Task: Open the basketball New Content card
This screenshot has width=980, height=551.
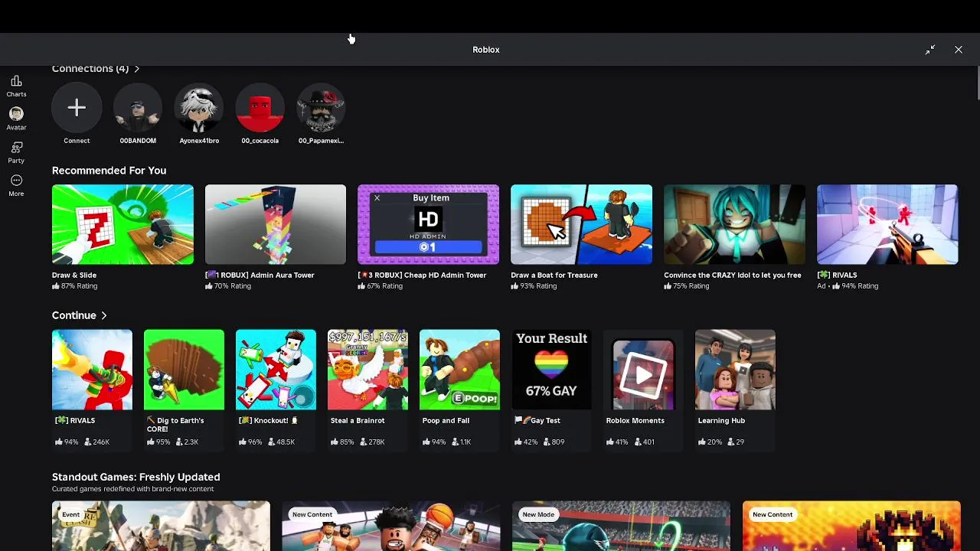Action: [x=391, y=526]
